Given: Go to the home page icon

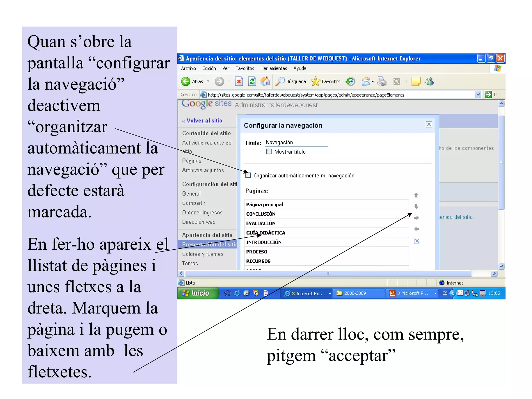Looking at the screenshot, I should click(265, 82).
